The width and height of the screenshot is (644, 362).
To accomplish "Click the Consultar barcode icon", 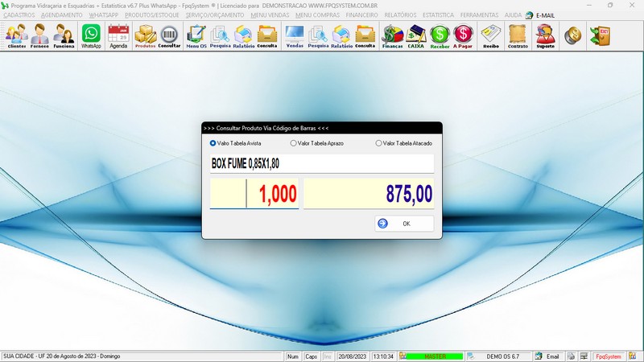I will tap(169, 36).
